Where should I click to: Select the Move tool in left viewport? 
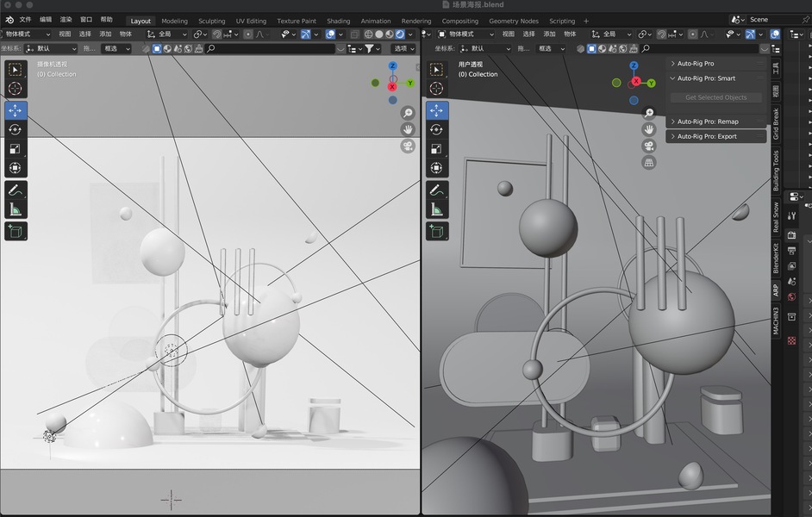point(15,110)
